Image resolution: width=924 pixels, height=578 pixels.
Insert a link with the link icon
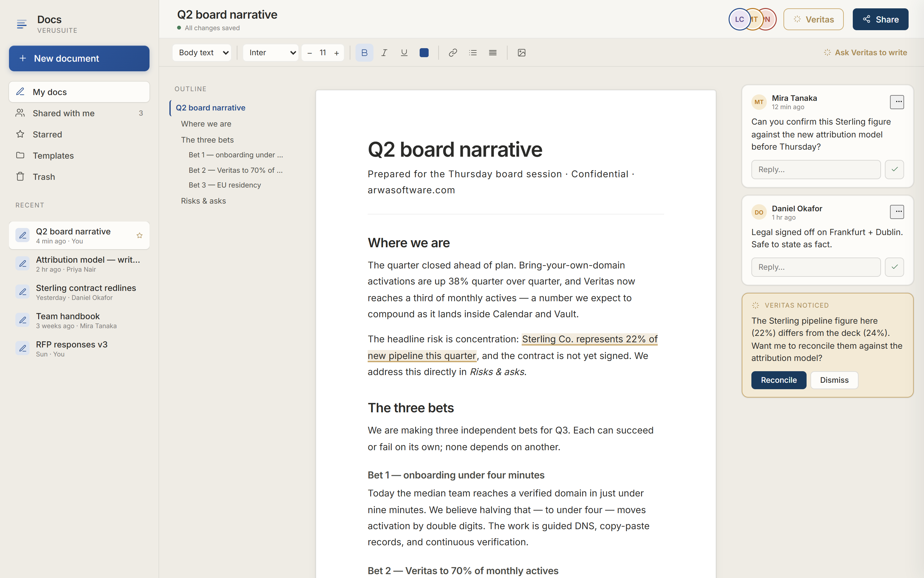click(x=453, y=53)
